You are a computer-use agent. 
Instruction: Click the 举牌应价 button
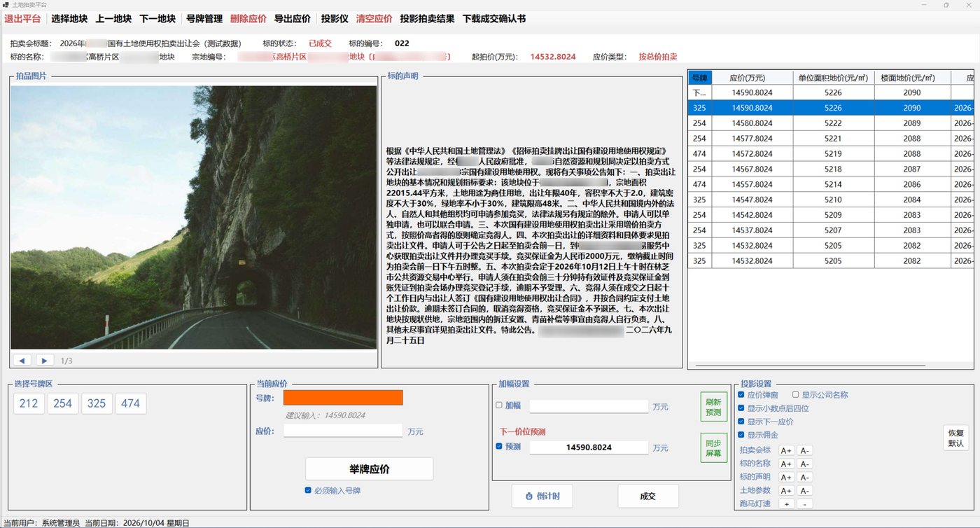[369, 469]
